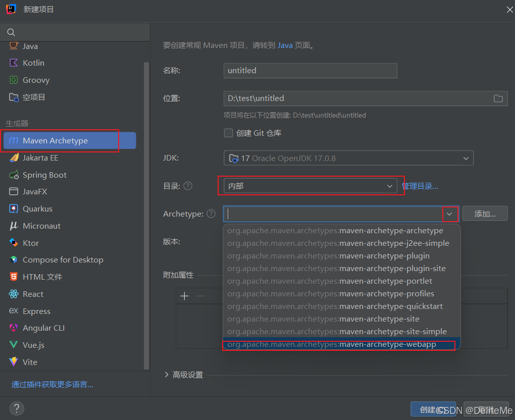Click the left generator list scrollbar
Screen dimensions: 515x420
[146, 215]
